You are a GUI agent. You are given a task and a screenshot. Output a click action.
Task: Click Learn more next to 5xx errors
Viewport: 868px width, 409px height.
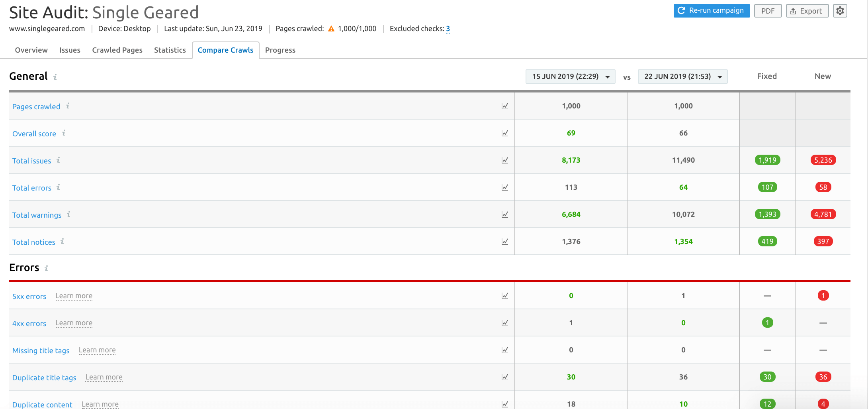point(74,296)
